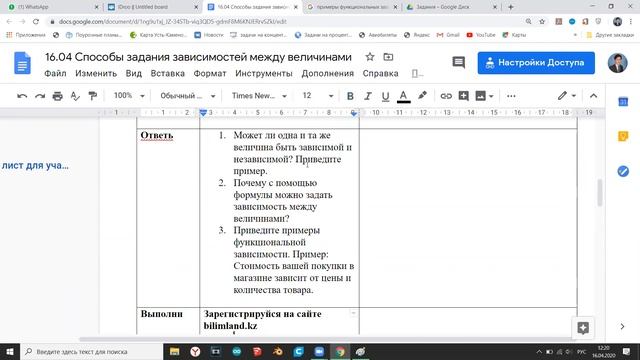Screen dimensions: 640x360
Task: Insert image toolbar icon
Action: tap(480, 96)
